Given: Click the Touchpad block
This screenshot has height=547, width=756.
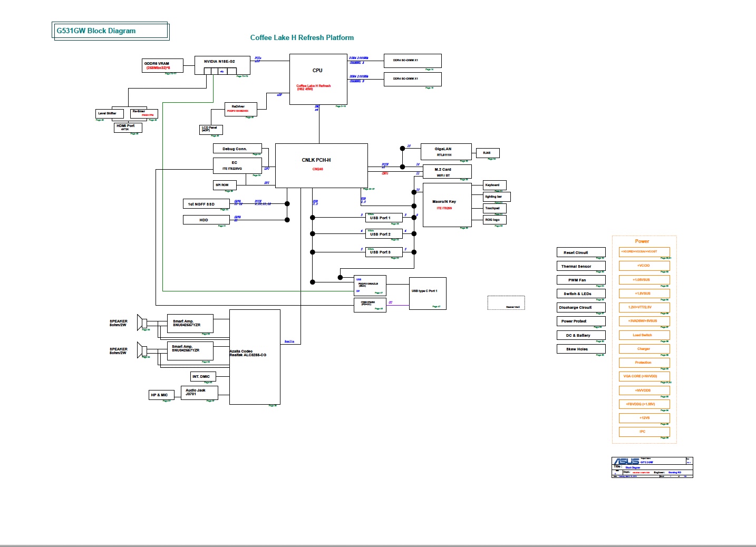Looking at the screenshot, I should (x=495, y=208).
